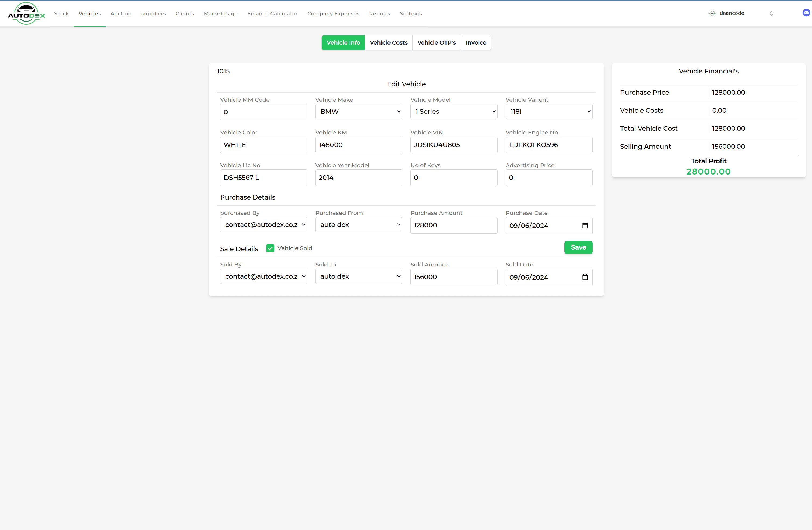Open calendar picker for Purchase Date
The height and width of the screenshot is (530, 812).
tap(585, 226)
